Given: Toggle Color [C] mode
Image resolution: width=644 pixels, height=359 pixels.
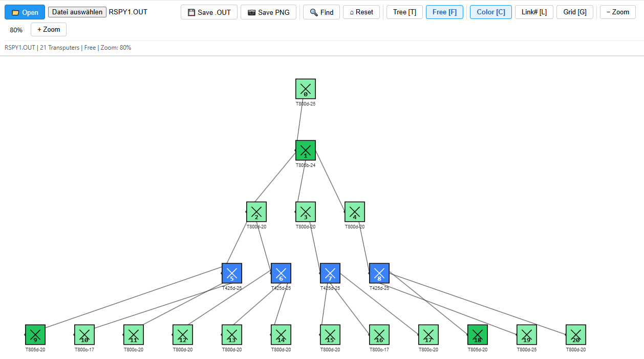Looking at the screenshot, I should (x=490, y=12).
